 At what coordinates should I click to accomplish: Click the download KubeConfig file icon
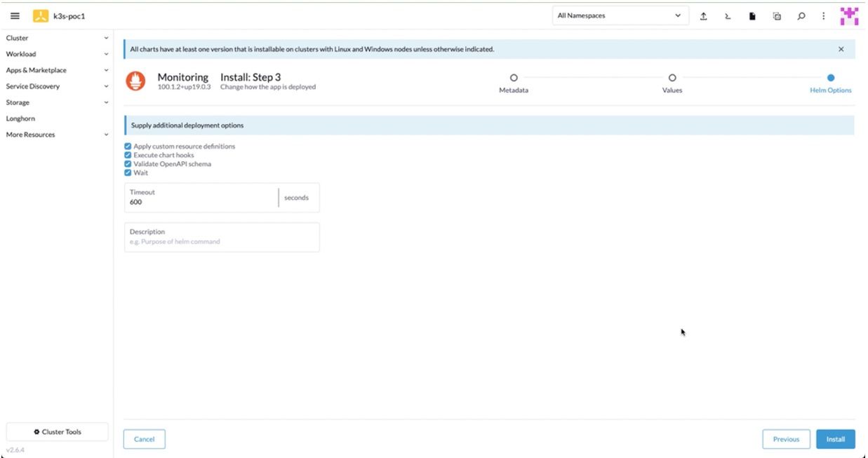point(752,16)
